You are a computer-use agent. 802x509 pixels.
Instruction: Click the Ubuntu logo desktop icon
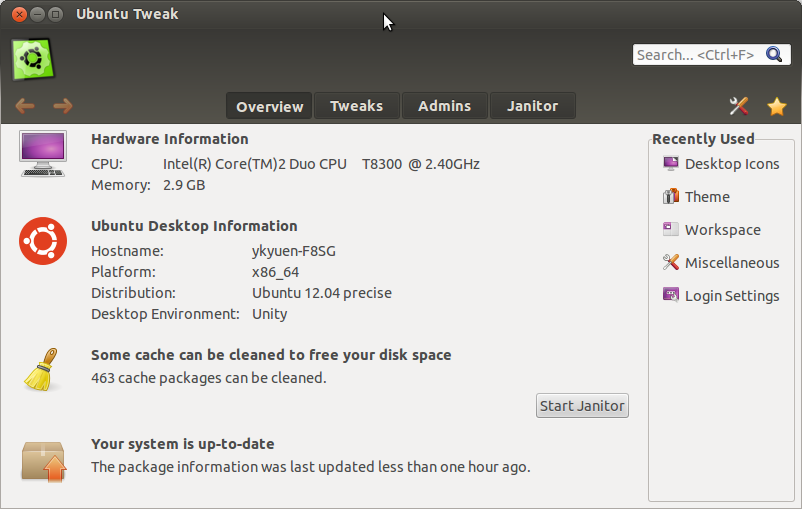point(43,240)
